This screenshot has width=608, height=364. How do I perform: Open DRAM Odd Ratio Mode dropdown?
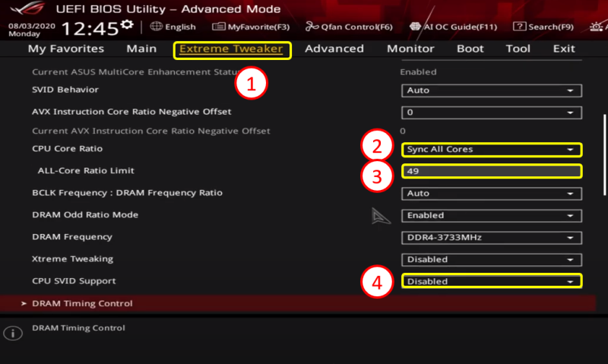click(x=492, y=216)
